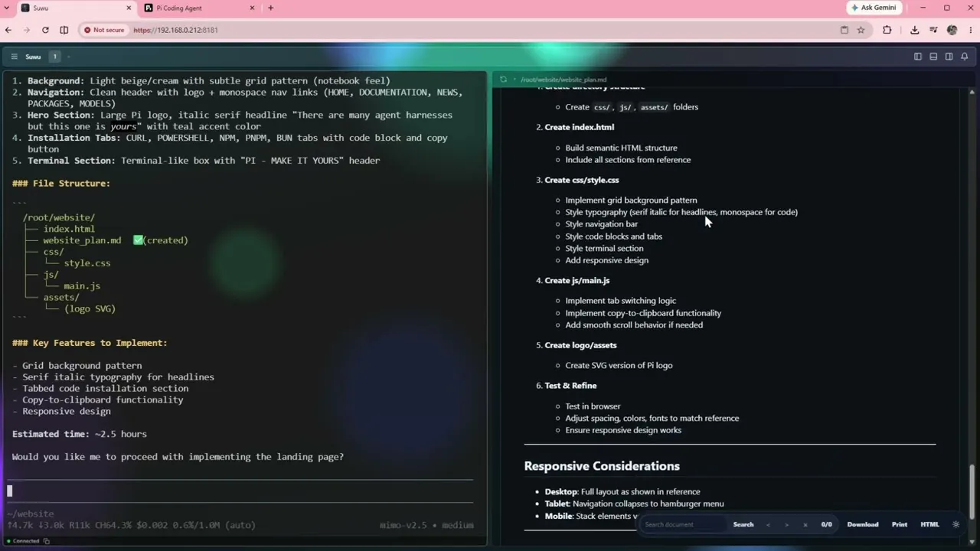The height and width of the screenshot is (551, 980).
Task: Click the session count badge "1"
Action: tap(54, 57)
